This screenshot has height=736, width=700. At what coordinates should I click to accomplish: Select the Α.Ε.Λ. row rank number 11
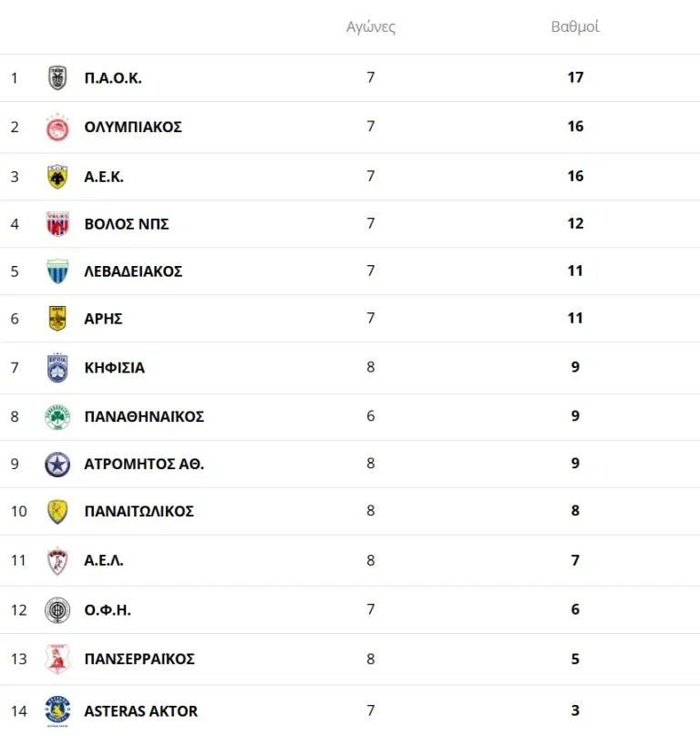19,561
